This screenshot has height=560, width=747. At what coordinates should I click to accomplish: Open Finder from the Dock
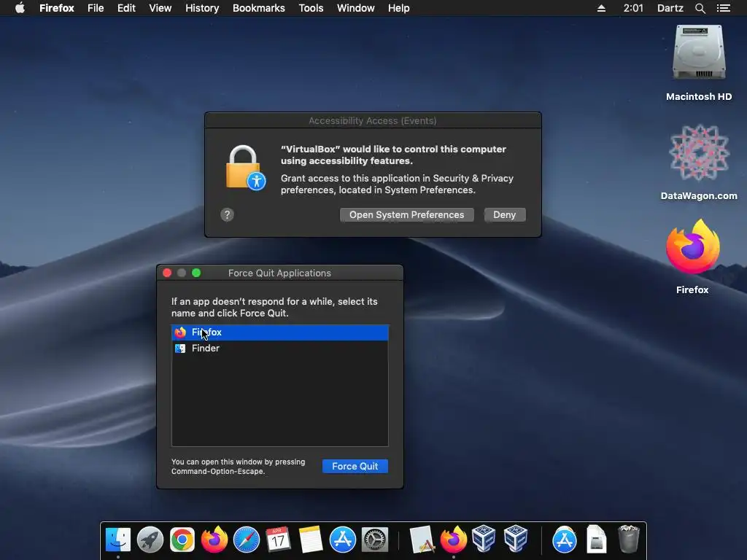coord(118,540)
